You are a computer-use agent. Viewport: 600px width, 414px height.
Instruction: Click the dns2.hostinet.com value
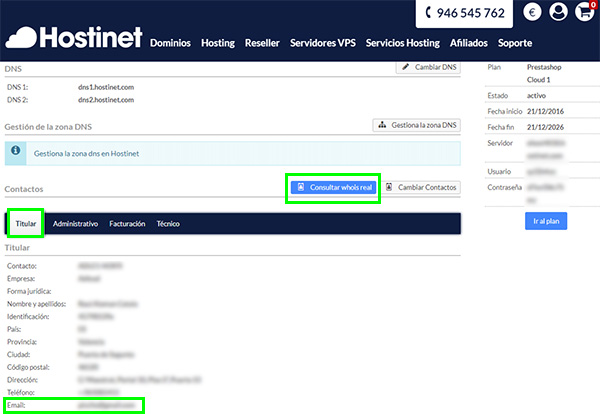coord(106,100)
